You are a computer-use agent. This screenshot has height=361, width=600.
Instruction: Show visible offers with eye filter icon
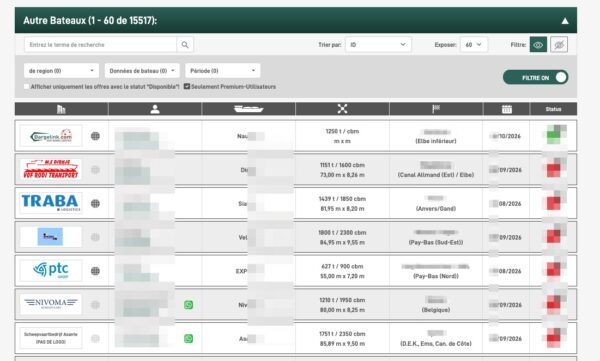538,45
